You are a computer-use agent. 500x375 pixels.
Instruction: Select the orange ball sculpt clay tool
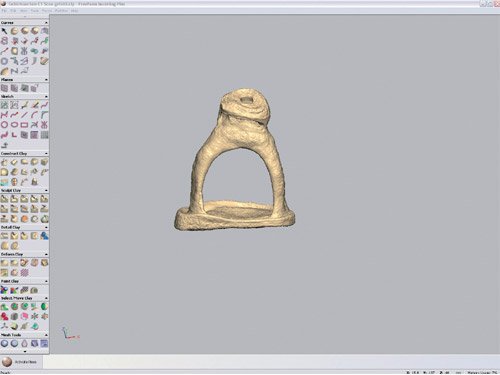pyautogui.click(x=24, y=219)
